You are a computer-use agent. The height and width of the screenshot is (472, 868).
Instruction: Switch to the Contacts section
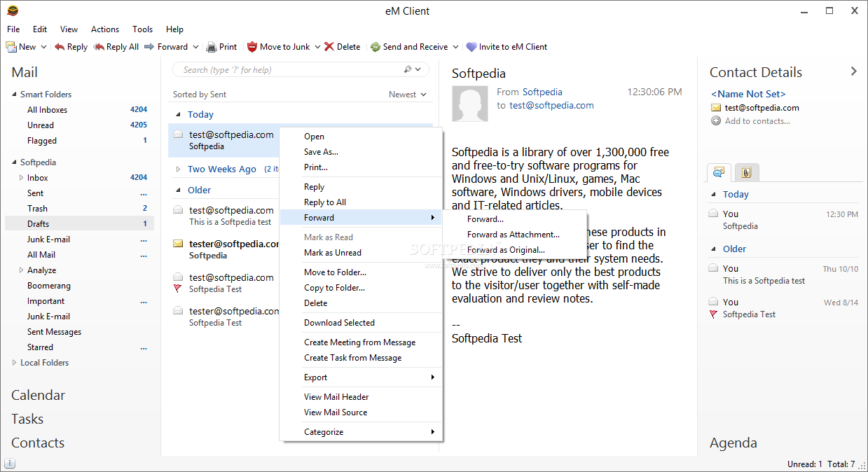tap(38, 443)
